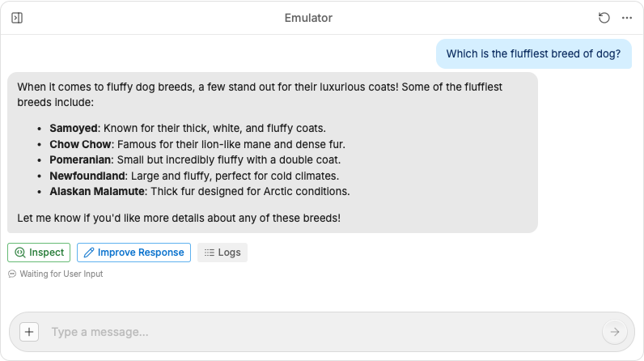The image size is (644, 361).
Task: Focus the Type a message input field
Action: pos(323,332)
